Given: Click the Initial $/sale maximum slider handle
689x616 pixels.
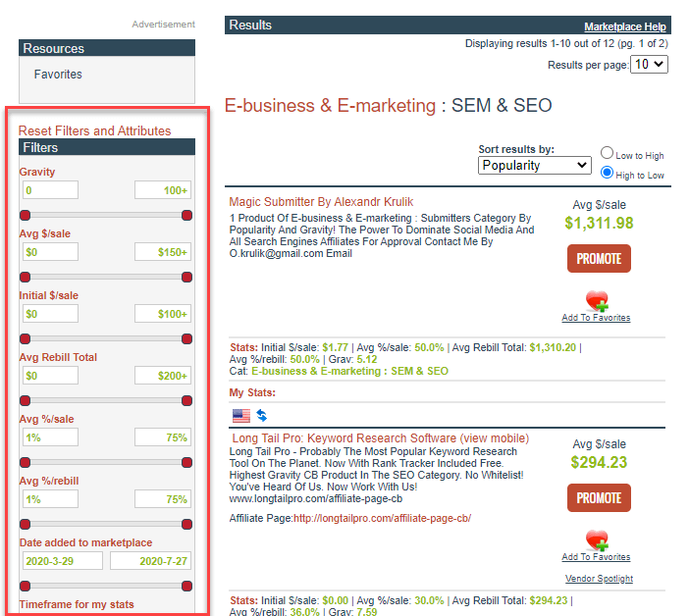Looking at the screenshot, I should (187, 339).
